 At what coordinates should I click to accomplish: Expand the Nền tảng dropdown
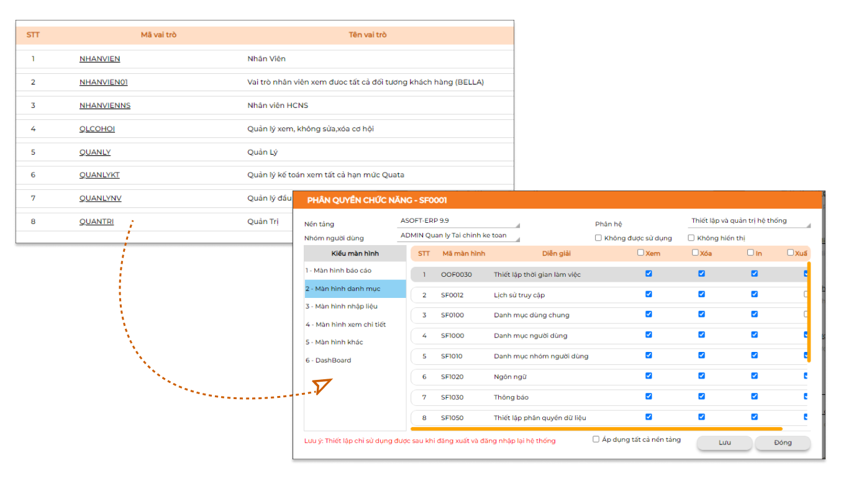click(x=458, y=221)
